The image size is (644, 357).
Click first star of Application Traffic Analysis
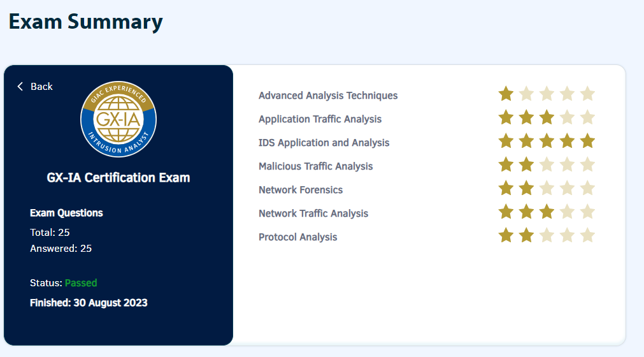(x=506, y=117)
